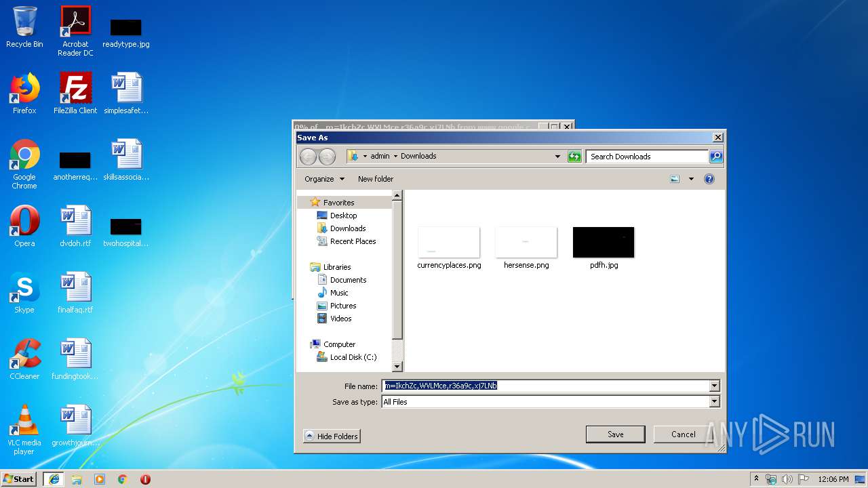Viewport: 868px width, 488px height.
Task: Change the view with the view icon
Action: [x=675, y=179]
